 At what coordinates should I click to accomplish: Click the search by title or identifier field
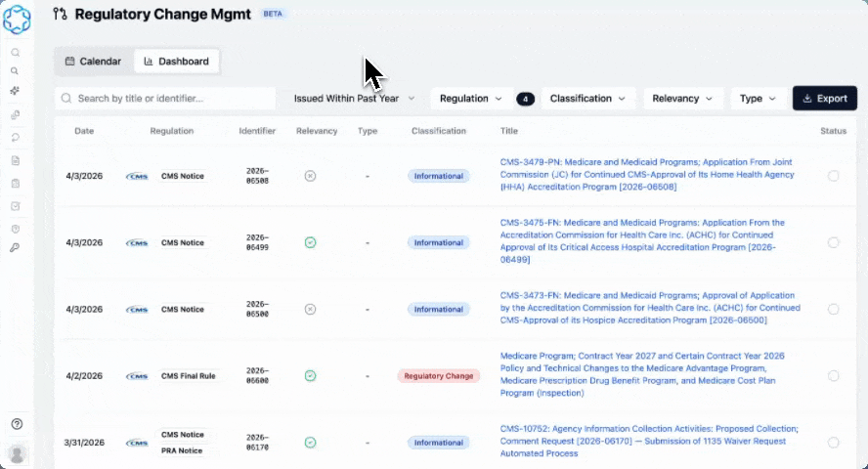[x=165, y=99]
